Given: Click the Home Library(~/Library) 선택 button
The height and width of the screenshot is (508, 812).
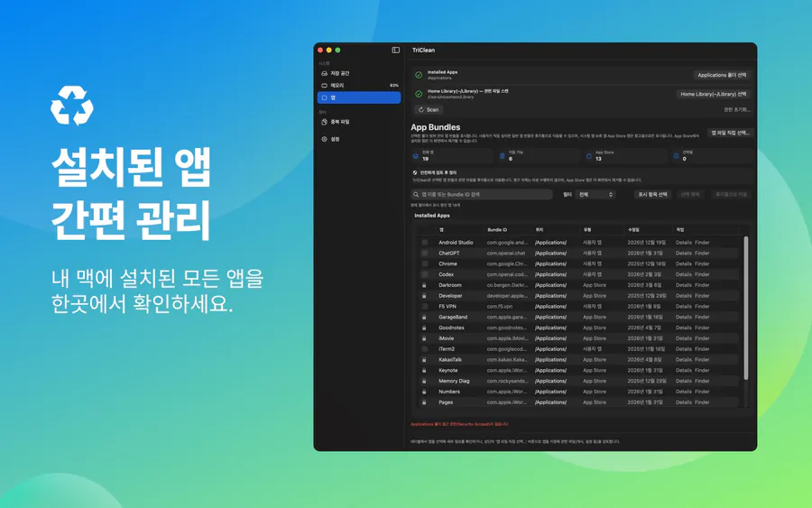Looking at the screenshot, I should pos(713,94).
